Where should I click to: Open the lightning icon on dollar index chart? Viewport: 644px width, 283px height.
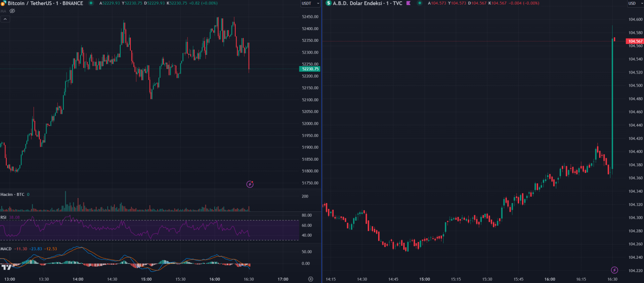(614, 270)
